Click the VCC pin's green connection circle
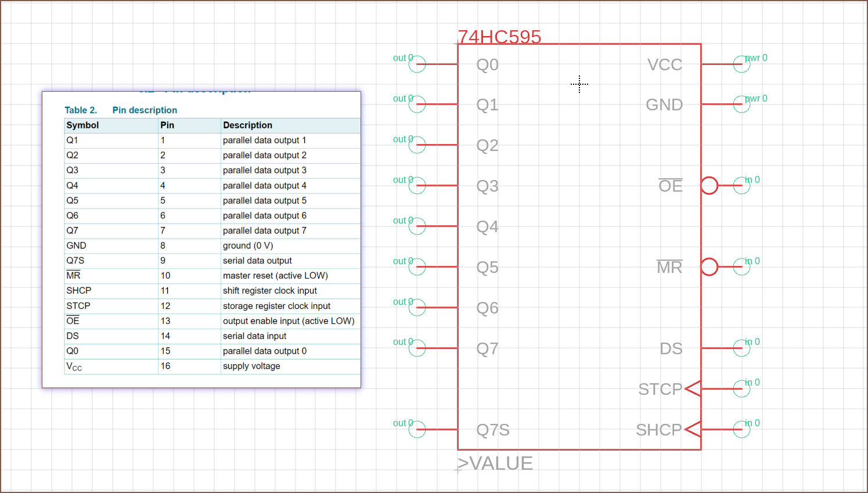 tap(741, 64)
